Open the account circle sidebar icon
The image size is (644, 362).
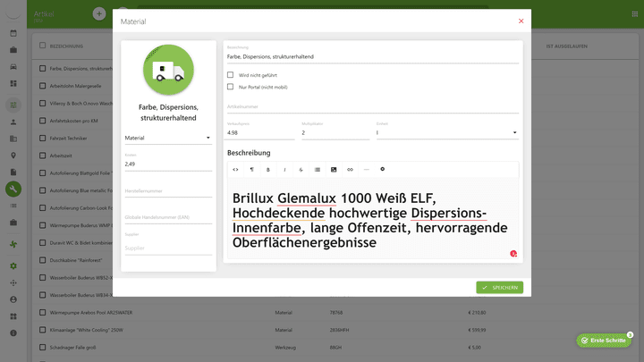[13, 299]
